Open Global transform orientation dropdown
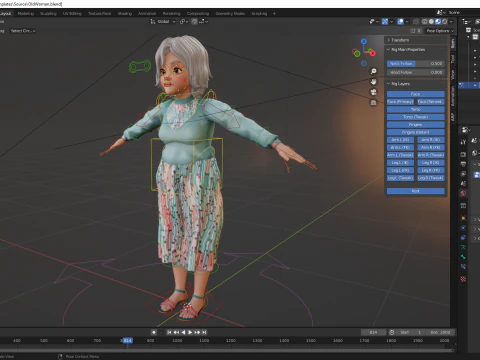This screenshot has height=360, width=480. 163,22
